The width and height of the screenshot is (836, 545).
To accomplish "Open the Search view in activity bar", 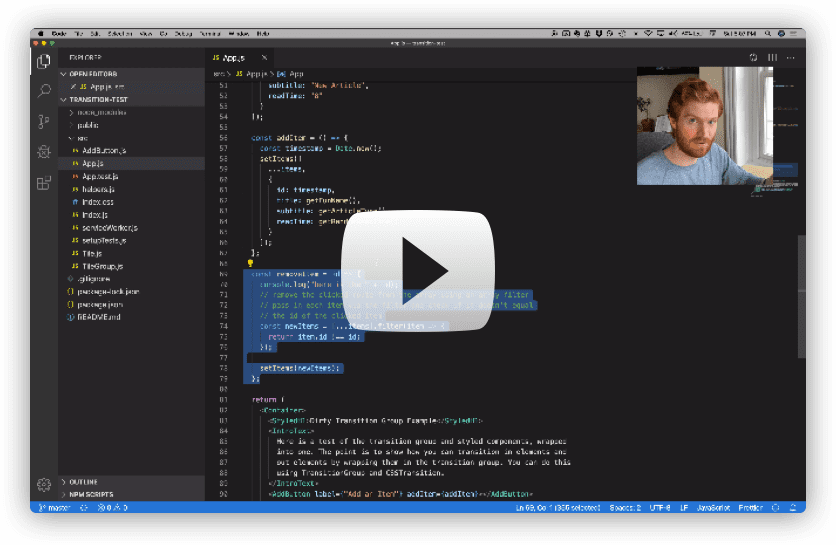I will click(44, 91).
